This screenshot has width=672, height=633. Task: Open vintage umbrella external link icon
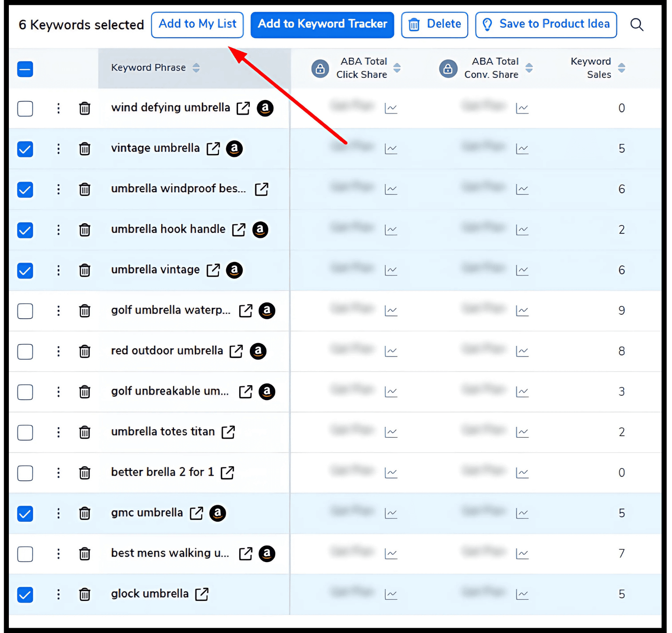click(x=213, y=149)
